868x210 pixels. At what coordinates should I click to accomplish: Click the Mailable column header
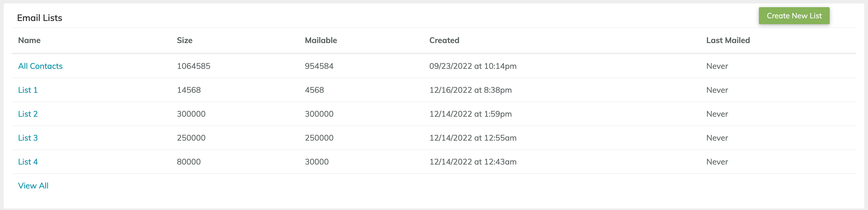pos(321,40)
